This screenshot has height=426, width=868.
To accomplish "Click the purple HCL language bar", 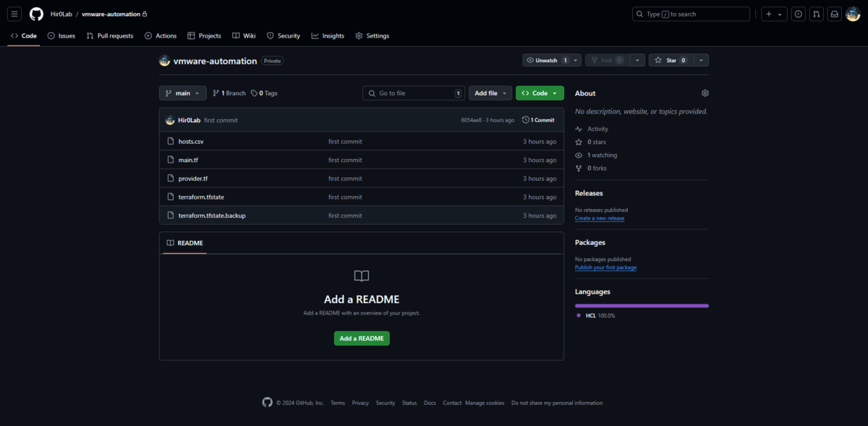I will click(642, 306).
